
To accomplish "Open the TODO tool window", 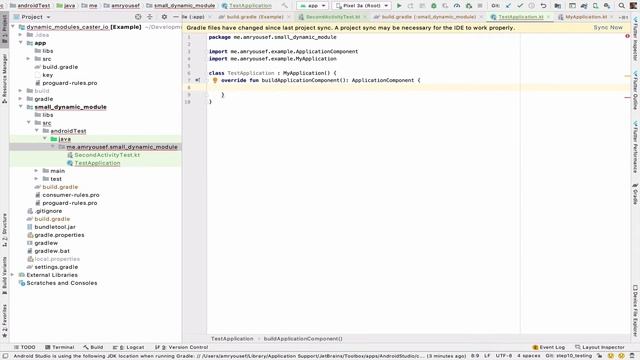I will pyautogui.click(x=24, y=347).
